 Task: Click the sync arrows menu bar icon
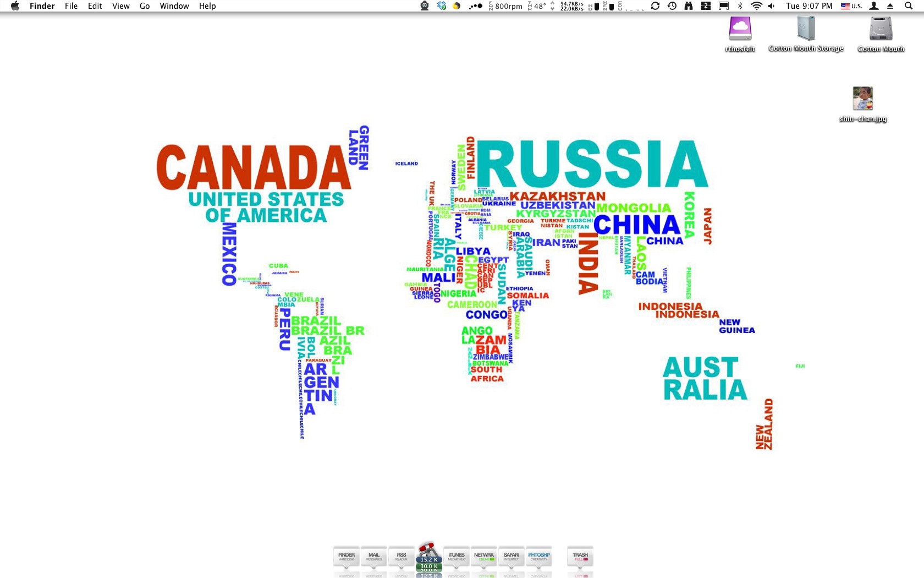point(655,6)
